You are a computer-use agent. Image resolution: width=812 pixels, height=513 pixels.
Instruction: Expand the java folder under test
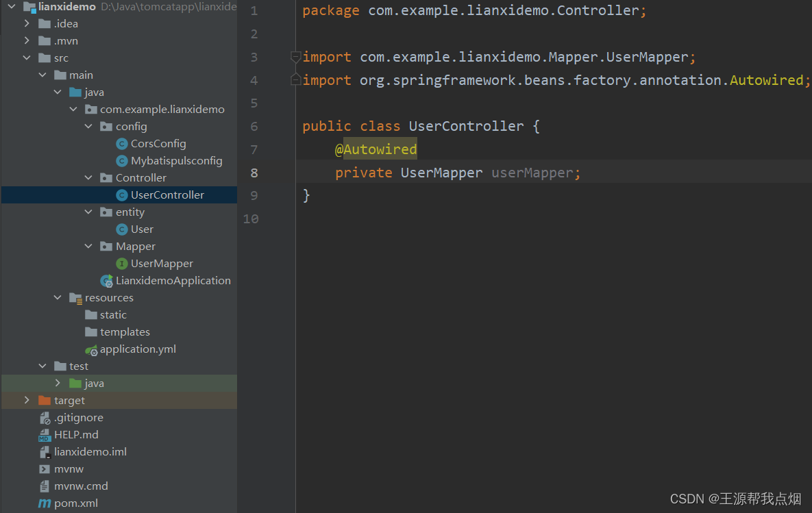pyautogui.click(x=58, y=383)
